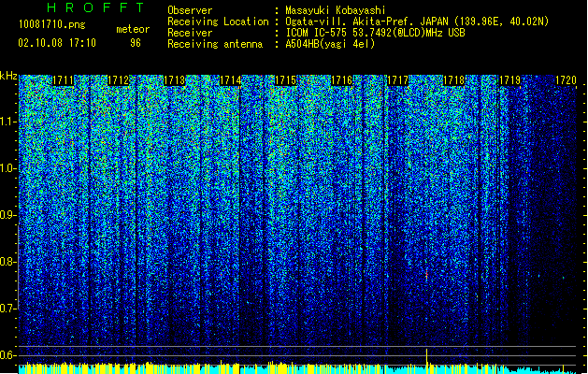Click time marker 1718
Image resolution: width=588 pixels, height=374 pixels.
click(x=453, y=80)
